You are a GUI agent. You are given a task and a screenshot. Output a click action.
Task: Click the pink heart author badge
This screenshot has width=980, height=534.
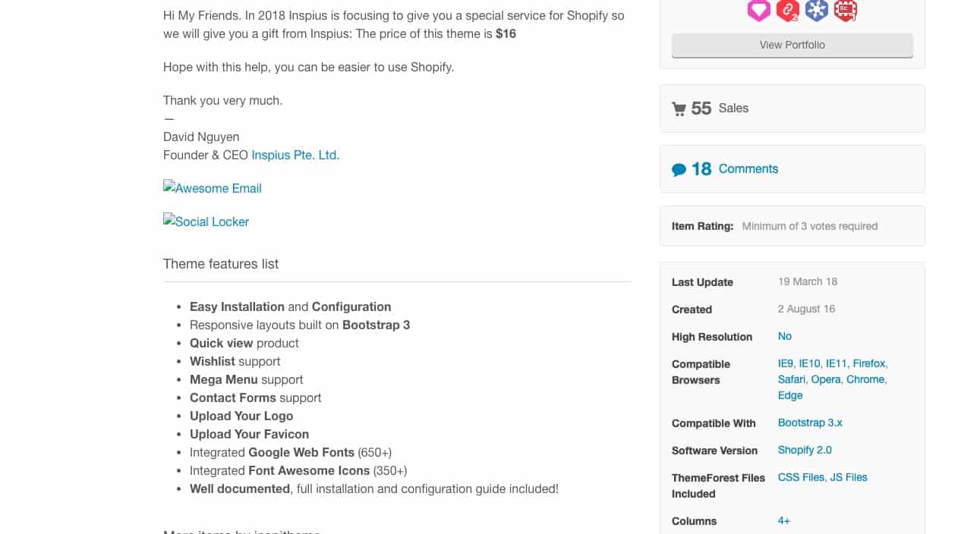[x=758, y=10]
